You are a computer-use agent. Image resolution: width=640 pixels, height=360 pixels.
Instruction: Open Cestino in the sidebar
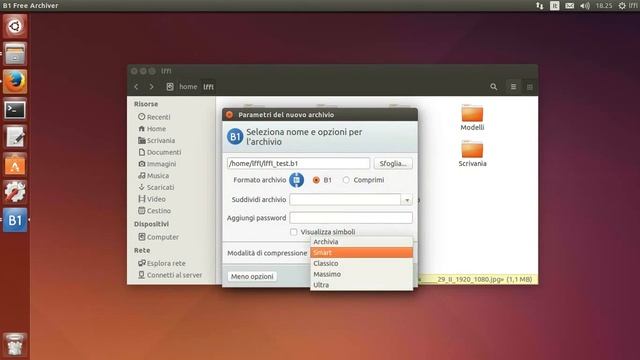pos(154,211)
